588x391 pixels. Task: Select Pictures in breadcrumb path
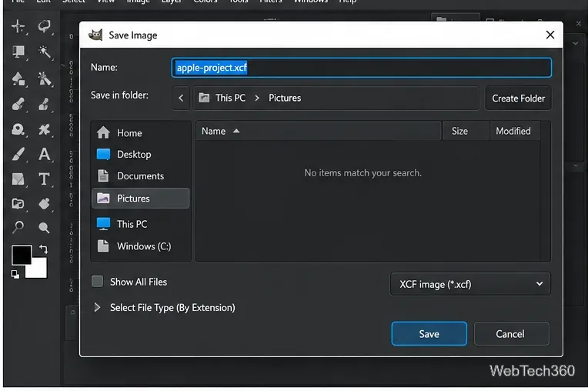(285, 98)
